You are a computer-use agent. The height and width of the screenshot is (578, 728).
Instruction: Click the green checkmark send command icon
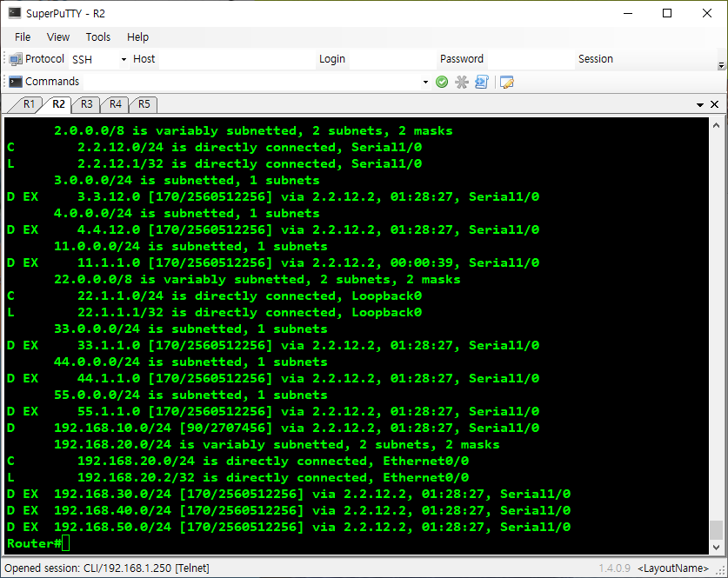[x=442, y=82]
